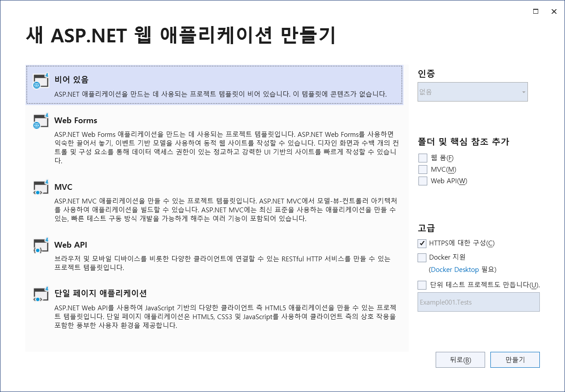Click the 폴더 및 핵심 참조 추가 heading

pos(463,142)
